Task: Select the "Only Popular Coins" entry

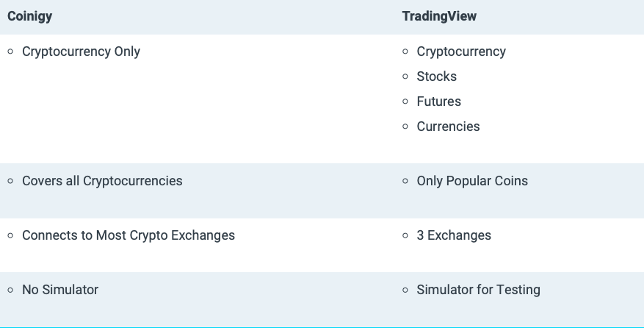Action: tap(472, 181)
